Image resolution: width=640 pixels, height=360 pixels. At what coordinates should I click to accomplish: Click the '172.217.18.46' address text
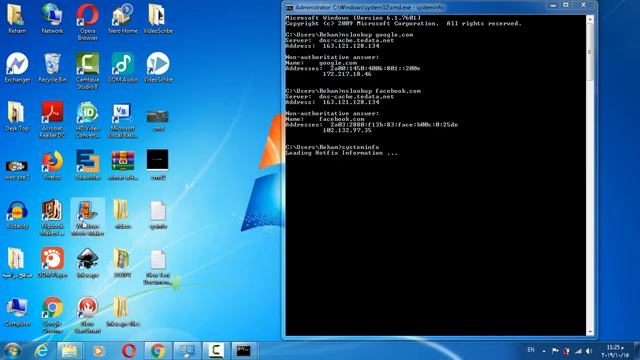click(347, 74)
